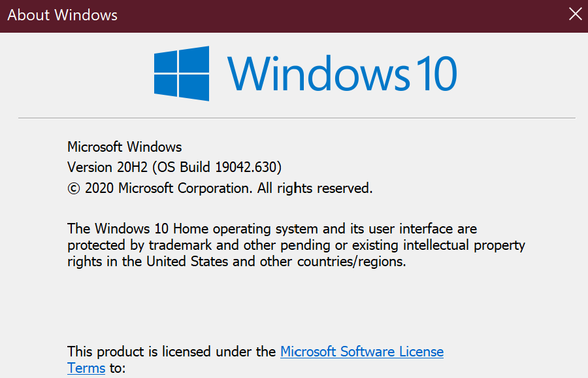This screenshot has width=588, height=378.
Task: Click 'rights in the United States' line
Action: coord(237,261)
